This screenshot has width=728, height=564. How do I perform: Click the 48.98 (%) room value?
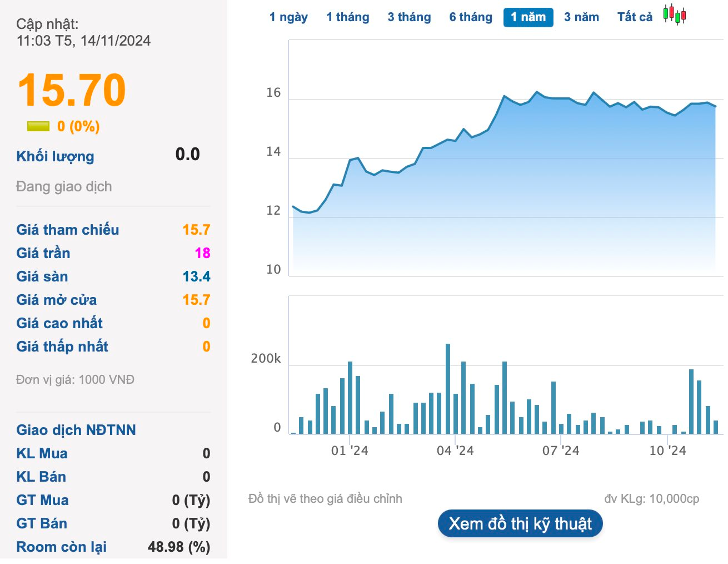click(x=179, y=547)
